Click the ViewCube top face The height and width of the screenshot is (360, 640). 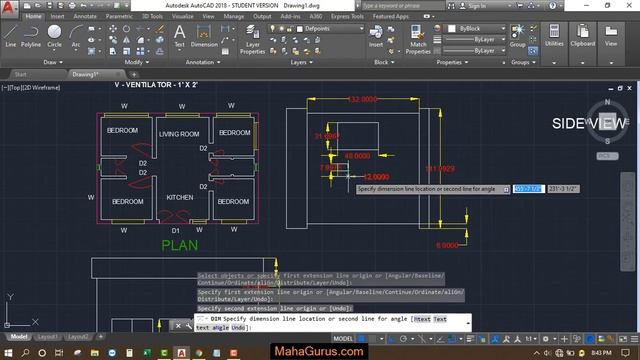[x=607, y=122]
